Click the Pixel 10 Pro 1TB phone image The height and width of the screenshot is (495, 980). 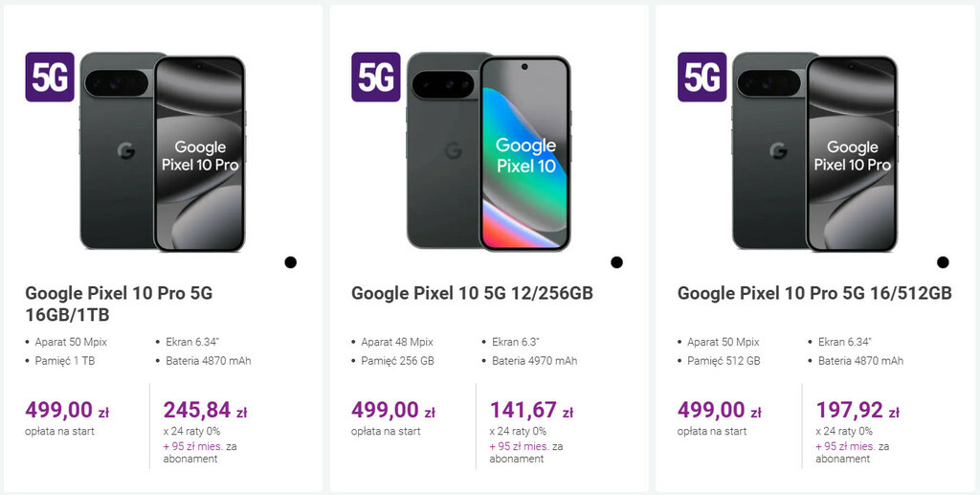click(x=163, y=153)
